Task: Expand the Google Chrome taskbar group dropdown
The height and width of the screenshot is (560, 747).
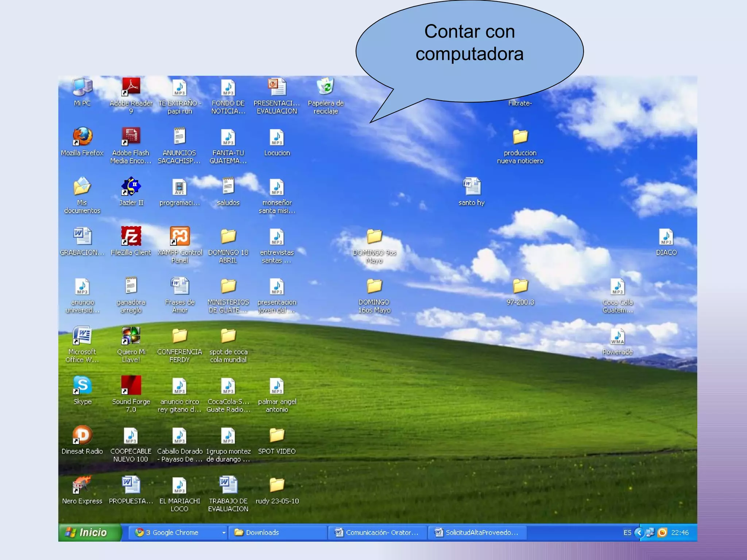Action: click(x=224, y=533)
